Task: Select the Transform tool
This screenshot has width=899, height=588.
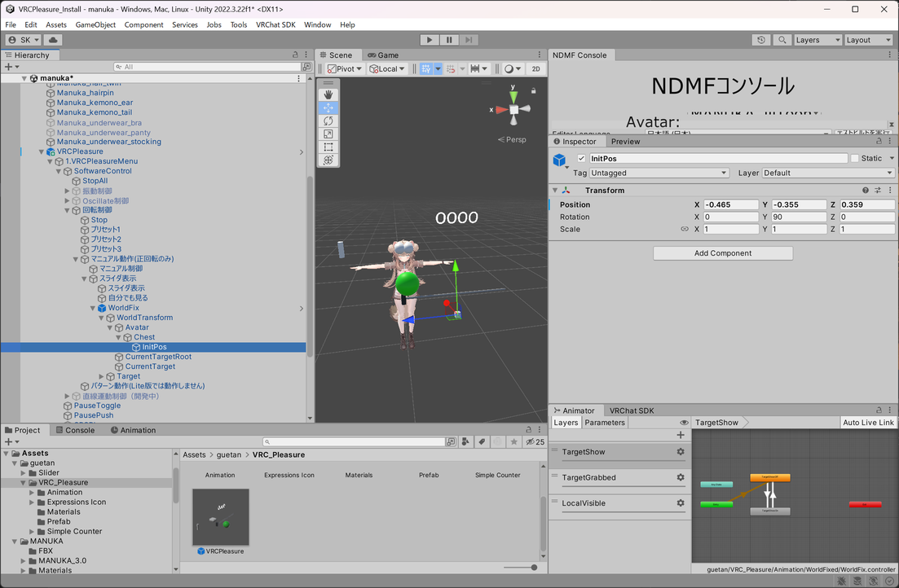Action: [x=328, y=160]
